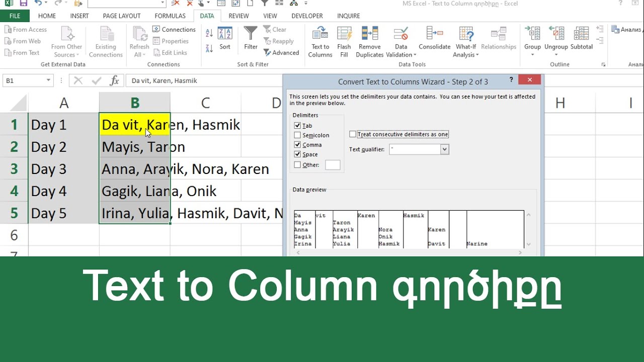Click Clear filter
Screen dimensions: 644x362
point(275,30)
